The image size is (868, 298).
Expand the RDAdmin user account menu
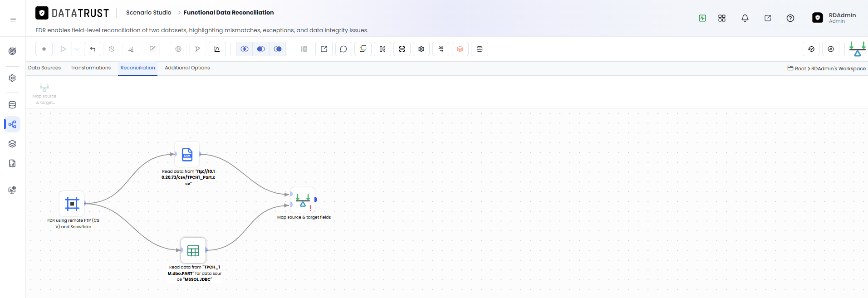pos(834,18)
